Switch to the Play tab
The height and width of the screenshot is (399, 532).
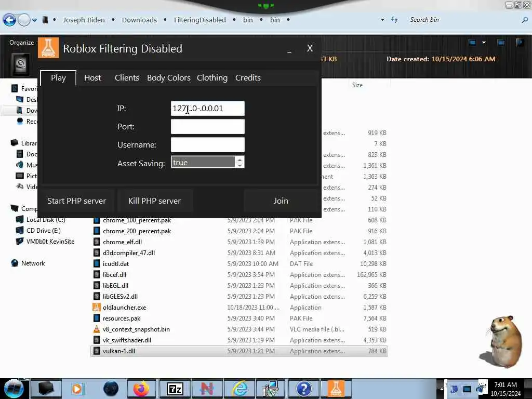pyautogui.click(x=58, y=78)
